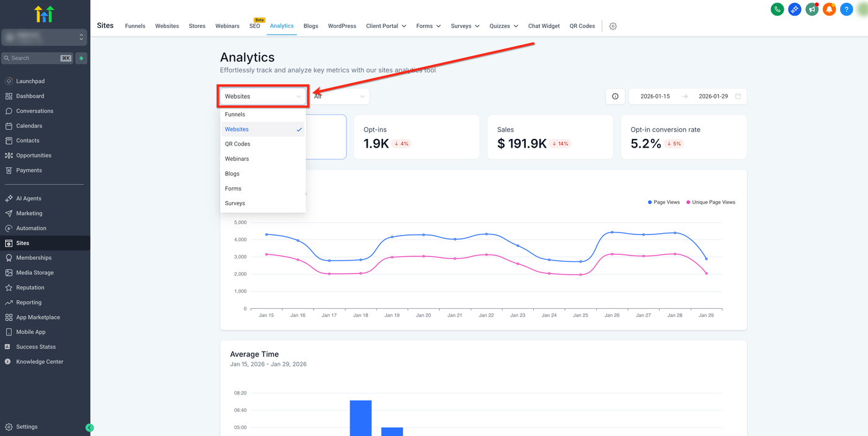Open Settings in the sidebar
The height and width of the screenshot is (436, 868).
click(27, 427)
